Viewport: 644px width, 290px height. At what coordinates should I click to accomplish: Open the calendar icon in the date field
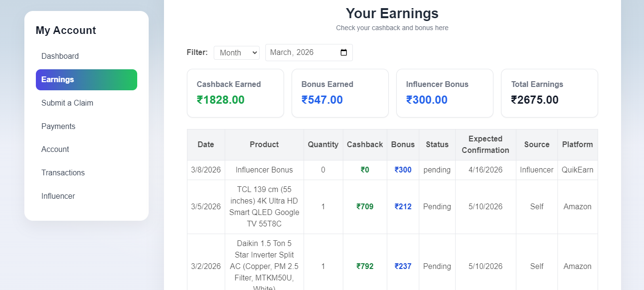tap(344, 53)
